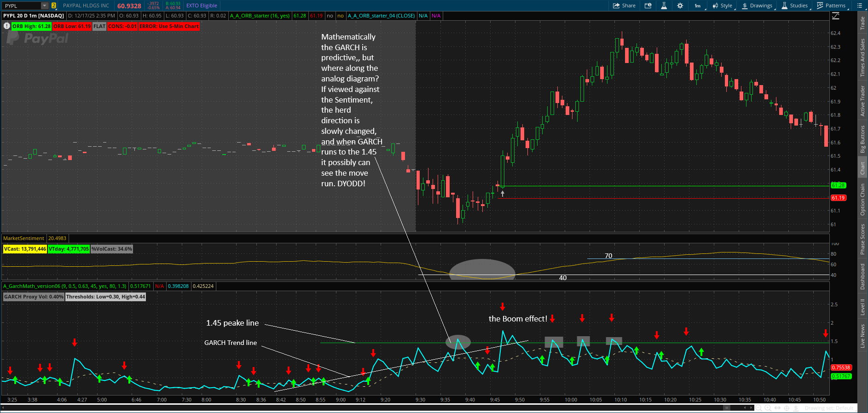868x413 pixels.
Task: Open chart settings gear icon
Action: click(680, 6)
